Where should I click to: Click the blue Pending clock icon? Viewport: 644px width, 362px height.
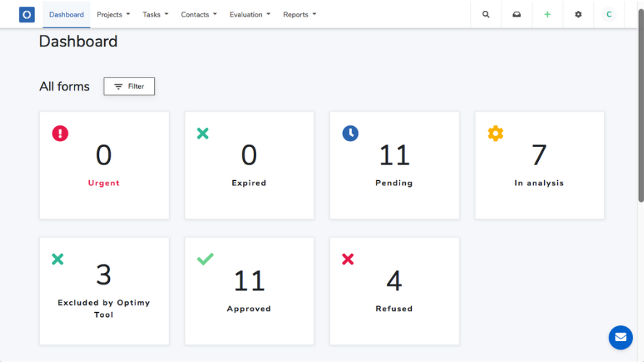click(x=350, y=133)
